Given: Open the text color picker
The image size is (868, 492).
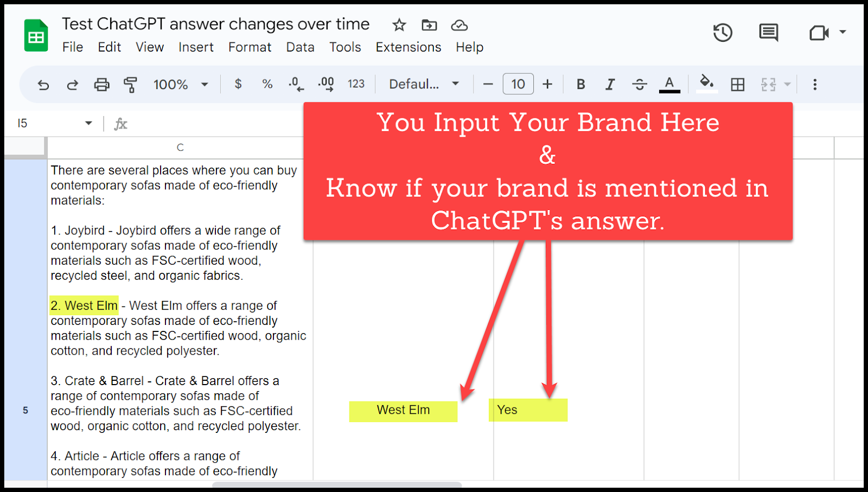Looking at the screenshot, I should 669,84.
